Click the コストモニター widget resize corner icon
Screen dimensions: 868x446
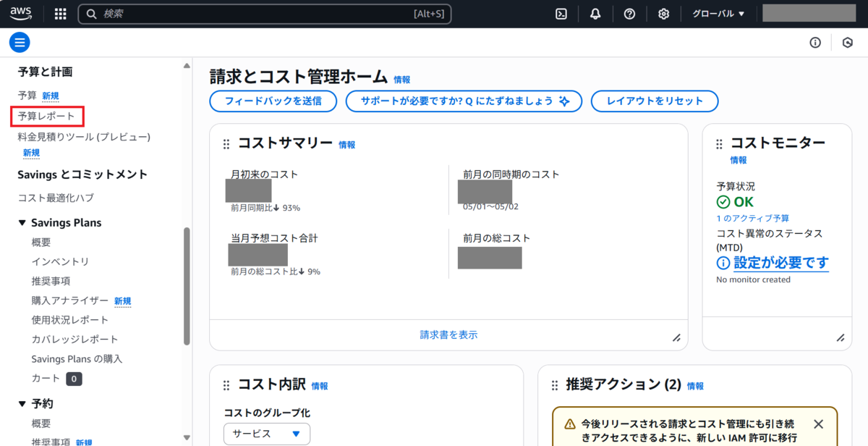coord(841,337)
